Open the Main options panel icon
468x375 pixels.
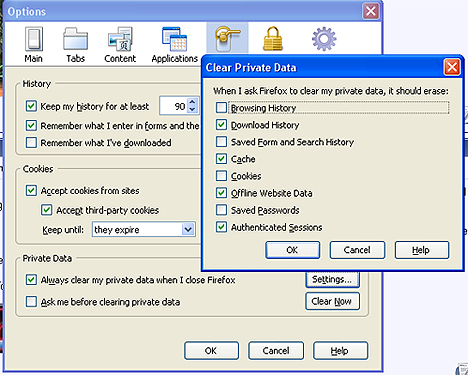point(34,45)
